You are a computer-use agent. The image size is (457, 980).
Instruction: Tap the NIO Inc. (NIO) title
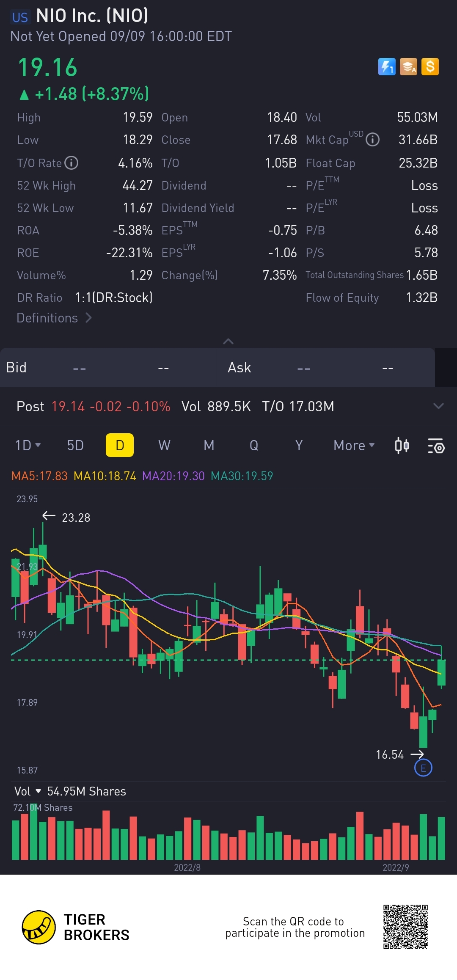92,16
